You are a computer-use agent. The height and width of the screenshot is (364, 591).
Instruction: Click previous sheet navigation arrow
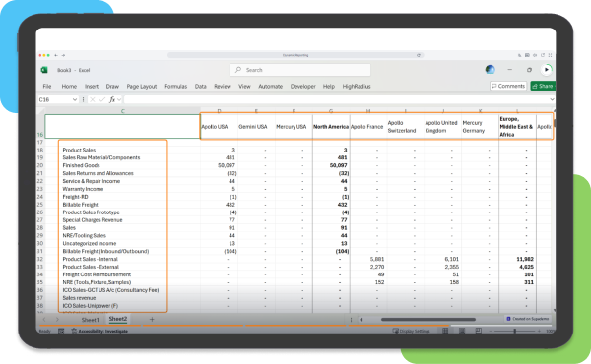coord(44,319)
